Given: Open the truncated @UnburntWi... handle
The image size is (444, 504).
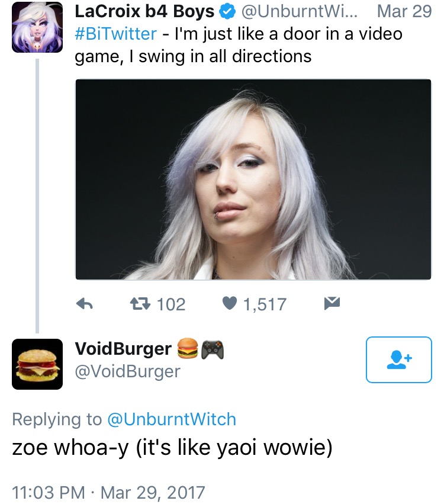Looking at the screenshot, I should 299,12.
